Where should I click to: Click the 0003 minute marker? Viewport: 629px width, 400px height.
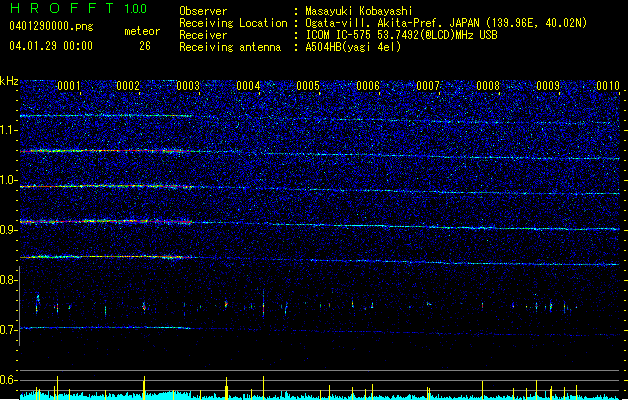point(188,86)
